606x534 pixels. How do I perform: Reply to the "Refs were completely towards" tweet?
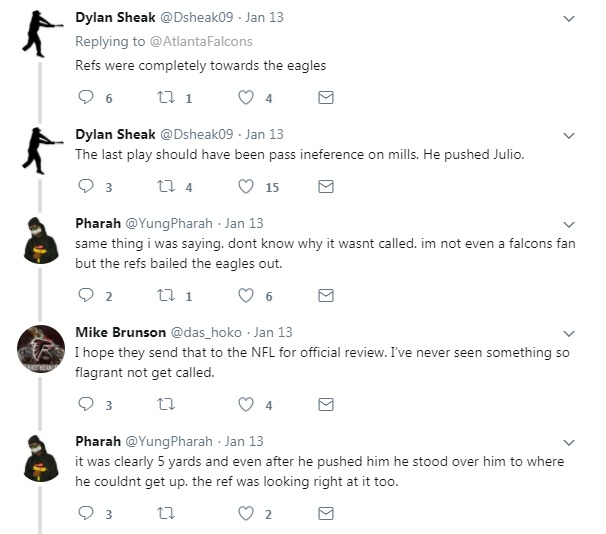pos(85,98)
